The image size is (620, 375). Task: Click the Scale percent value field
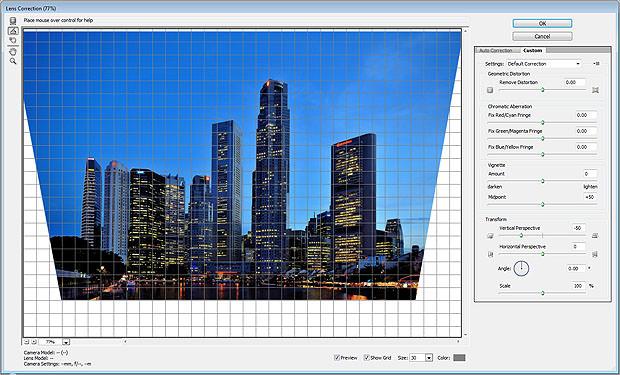[x=578, y=286]
